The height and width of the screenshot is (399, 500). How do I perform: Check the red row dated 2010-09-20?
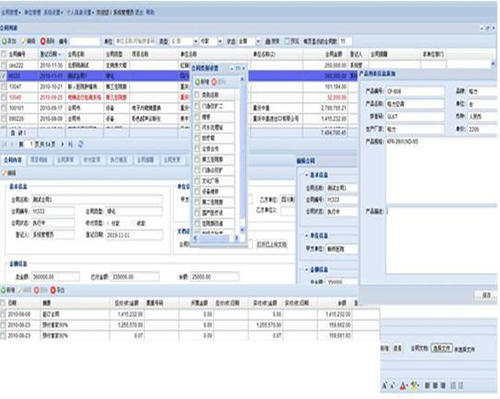click(4, 97)
